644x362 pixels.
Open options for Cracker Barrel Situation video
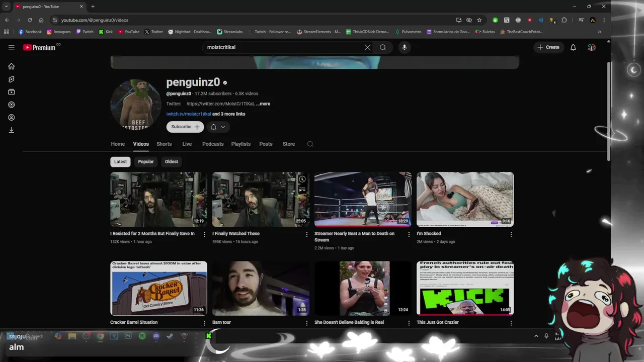pos(204,323)
